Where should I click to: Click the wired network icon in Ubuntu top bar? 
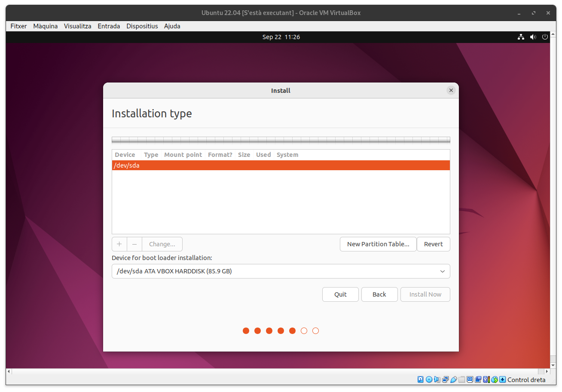pyautogui.click(x=521, y=37)
